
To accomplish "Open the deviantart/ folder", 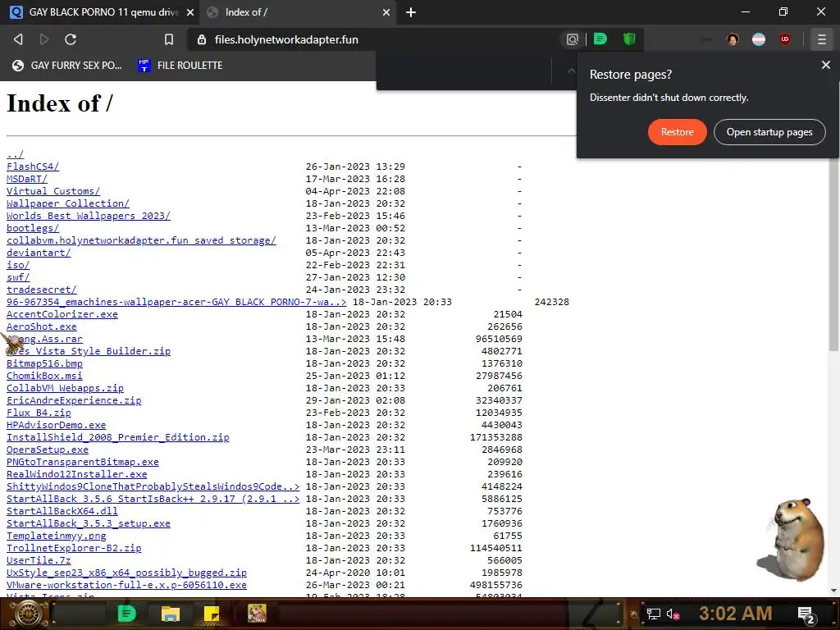I will pyautogui.click(x=39, y=253).
